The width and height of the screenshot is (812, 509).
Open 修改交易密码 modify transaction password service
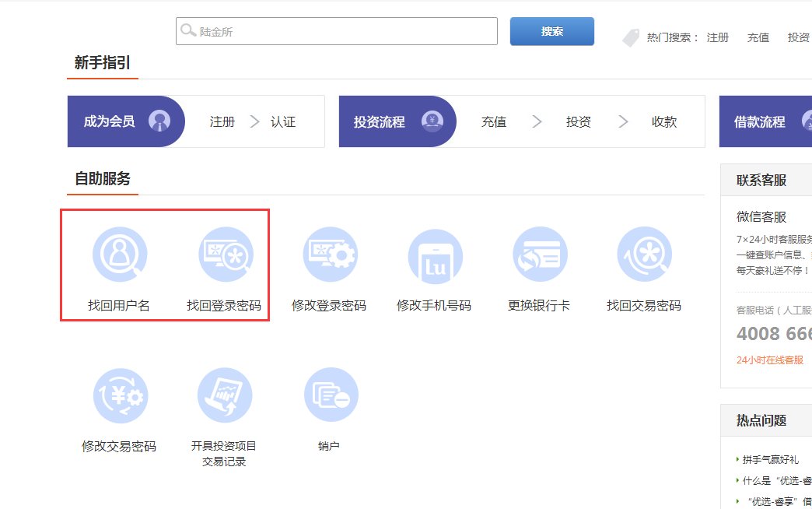[121, 395]
